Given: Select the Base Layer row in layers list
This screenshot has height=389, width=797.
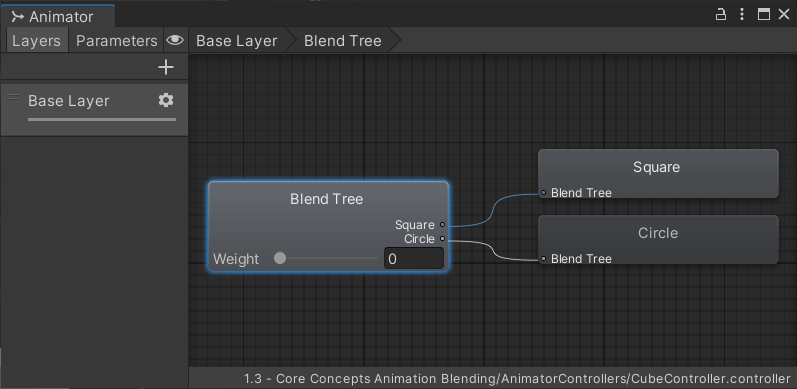Looking at the screenshot, I should [95, 110].
